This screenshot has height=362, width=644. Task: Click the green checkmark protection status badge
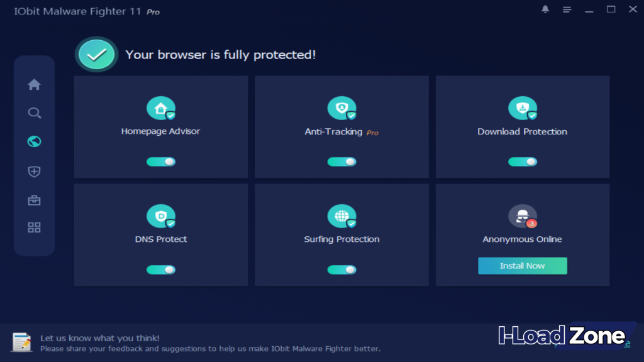tap(96, 55)
